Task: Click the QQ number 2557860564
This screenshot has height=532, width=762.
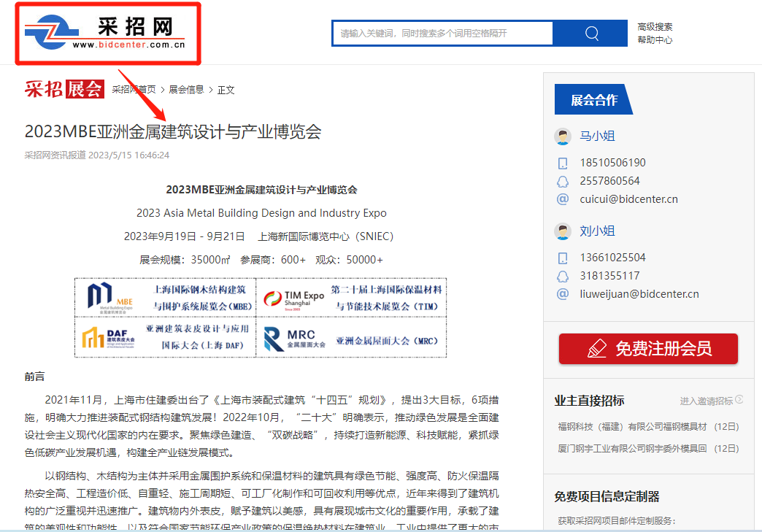Action: coord(609,181)
